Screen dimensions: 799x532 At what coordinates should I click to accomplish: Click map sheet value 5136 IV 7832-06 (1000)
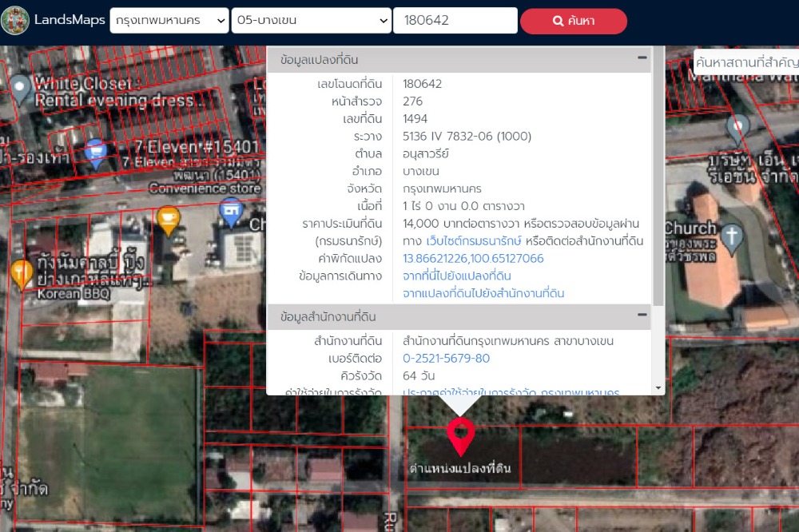[x=467, y=136]
